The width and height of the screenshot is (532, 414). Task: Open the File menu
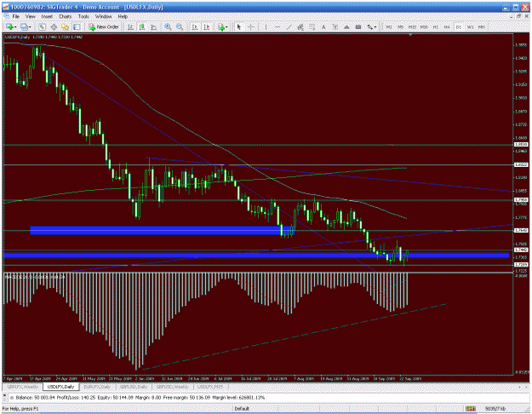[x=16, y=16]
